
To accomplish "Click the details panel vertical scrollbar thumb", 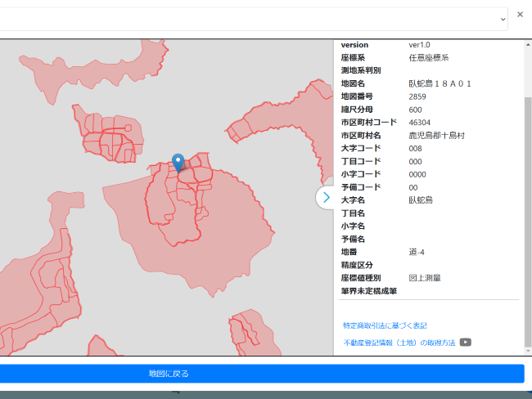I will [x=528, y=222].
